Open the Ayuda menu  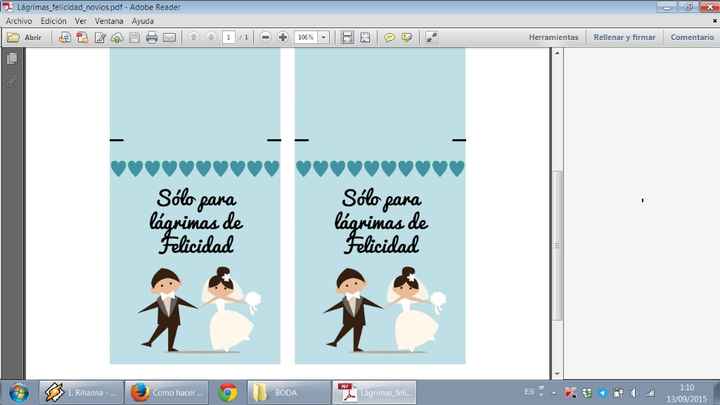point(142,21)
